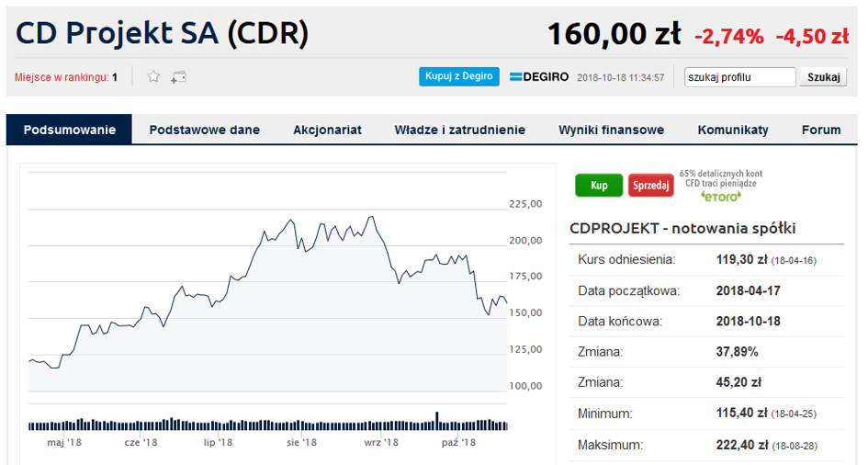Click the 125,00 axis label on chart

(x=525, y=349)
